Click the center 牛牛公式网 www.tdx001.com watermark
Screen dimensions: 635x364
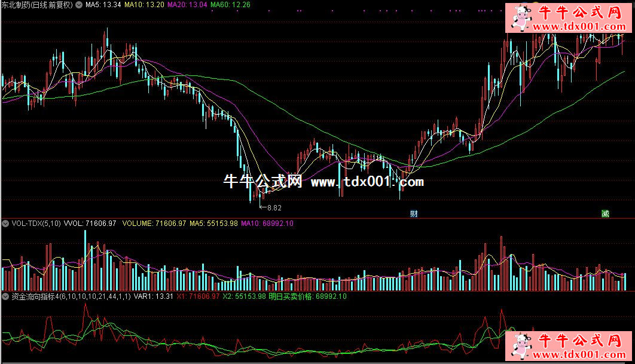pyautogui.click(x=323, y=182)
